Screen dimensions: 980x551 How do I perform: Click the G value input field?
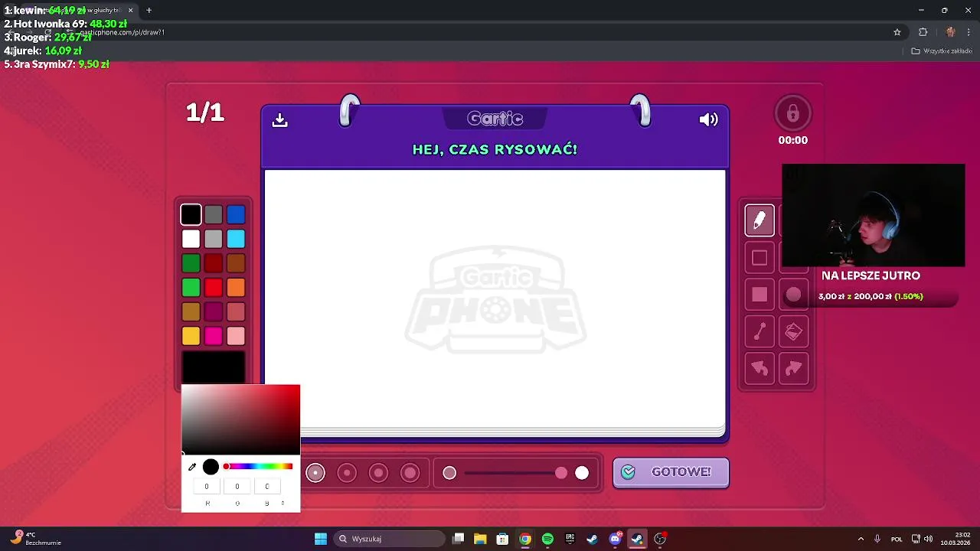click(237, 486)
